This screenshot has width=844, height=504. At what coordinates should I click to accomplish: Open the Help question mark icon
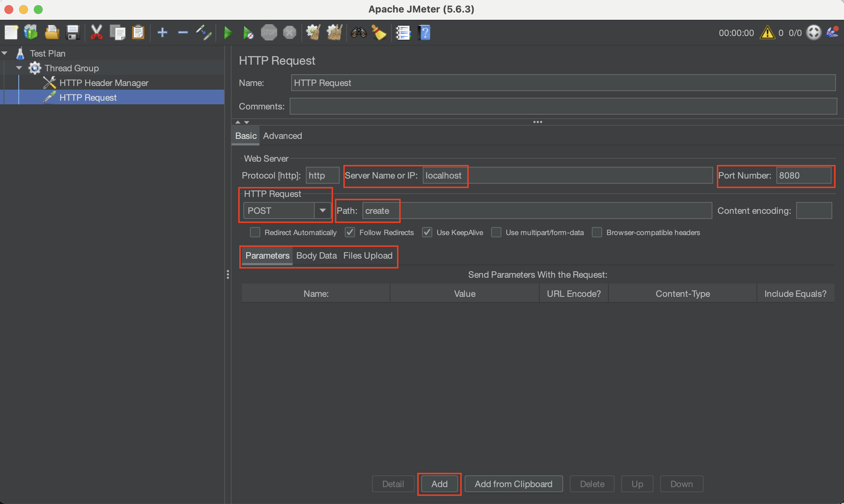(424, 33)
